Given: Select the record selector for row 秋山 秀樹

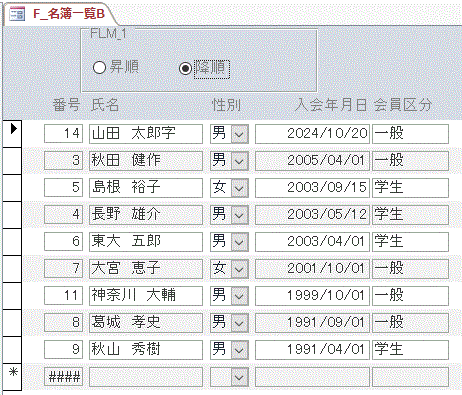Looking at the screenshot, I should 13,350.
